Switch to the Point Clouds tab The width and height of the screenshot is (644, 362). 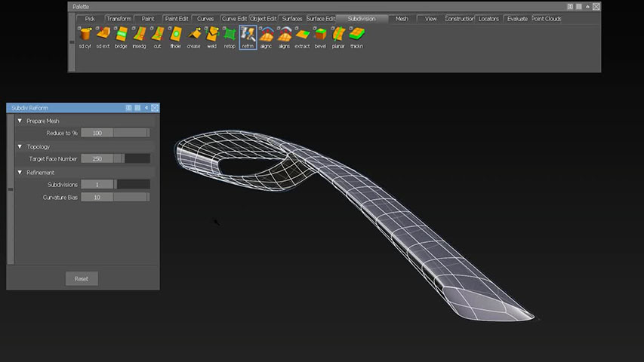point(547,18)
